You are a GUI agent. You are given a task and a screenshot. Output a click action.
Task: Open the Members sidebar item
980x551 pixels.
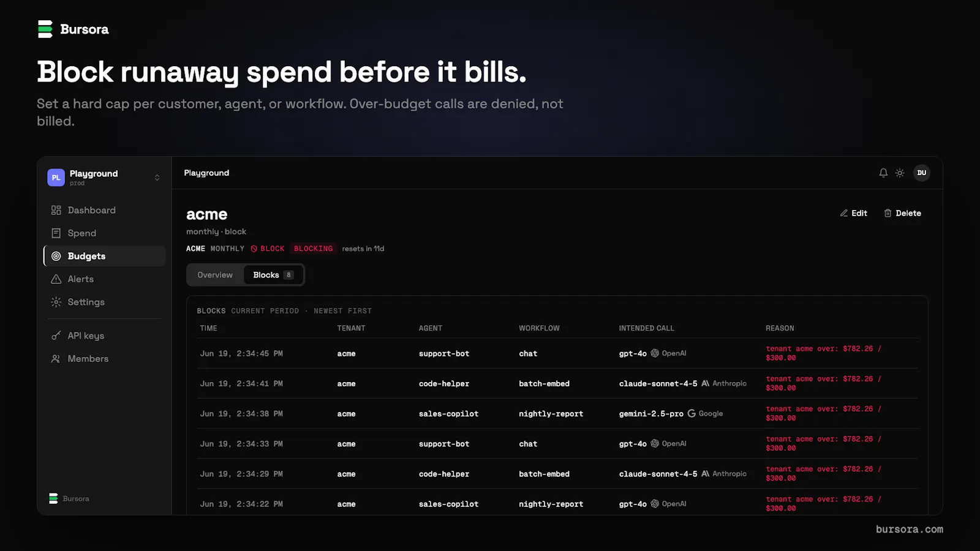tap(104, 359)
